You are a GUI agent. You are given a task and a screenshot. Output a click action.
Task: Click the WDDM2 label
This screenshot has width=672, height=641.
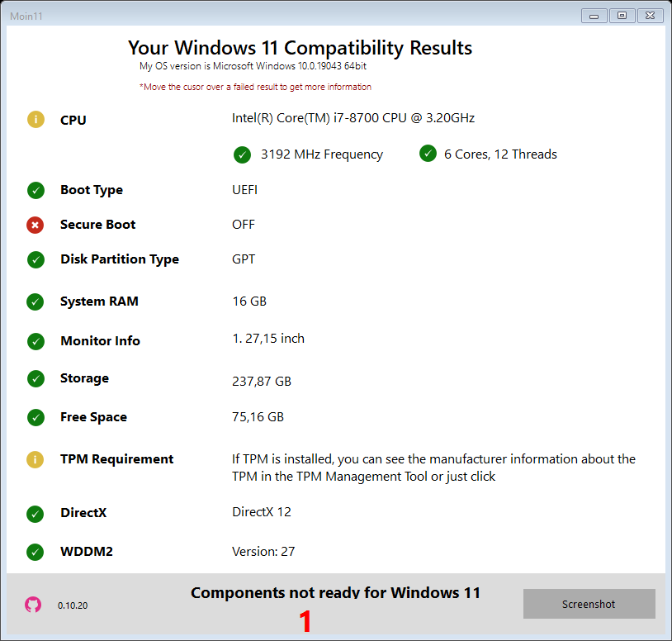[87, 552]
